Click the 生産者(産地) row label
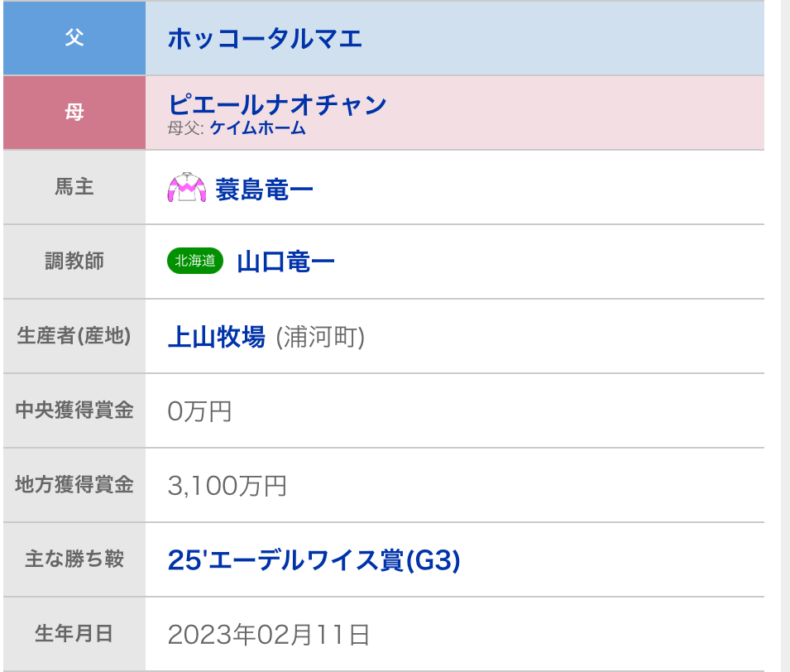This screenshot has width=790, height=672. click(x=74, y=336)
